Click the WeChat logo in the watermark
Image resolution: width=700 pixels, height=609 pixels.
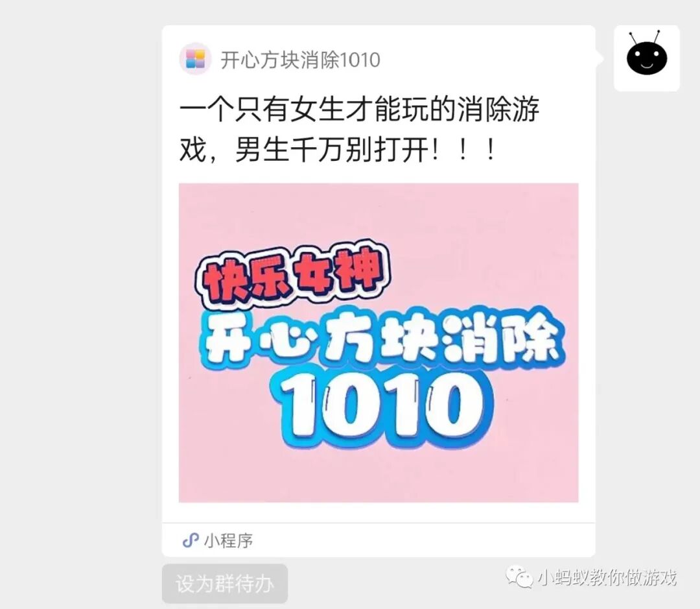tap(519, 577)
